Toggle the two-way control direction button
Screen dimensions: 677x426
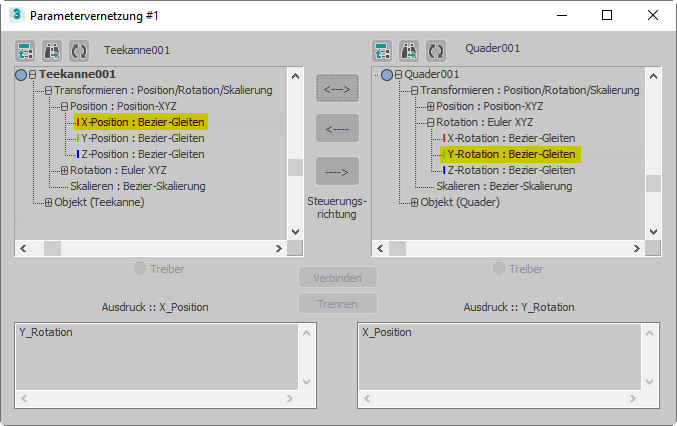[337, 88]
